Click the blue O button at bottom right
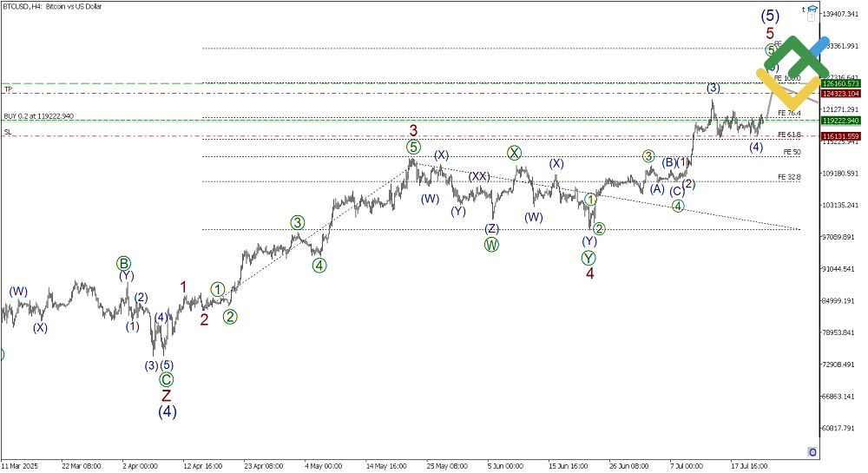Image resolution: width=868 pixels, height=473 pixels. pyautogui.click(x=812, y=452)
